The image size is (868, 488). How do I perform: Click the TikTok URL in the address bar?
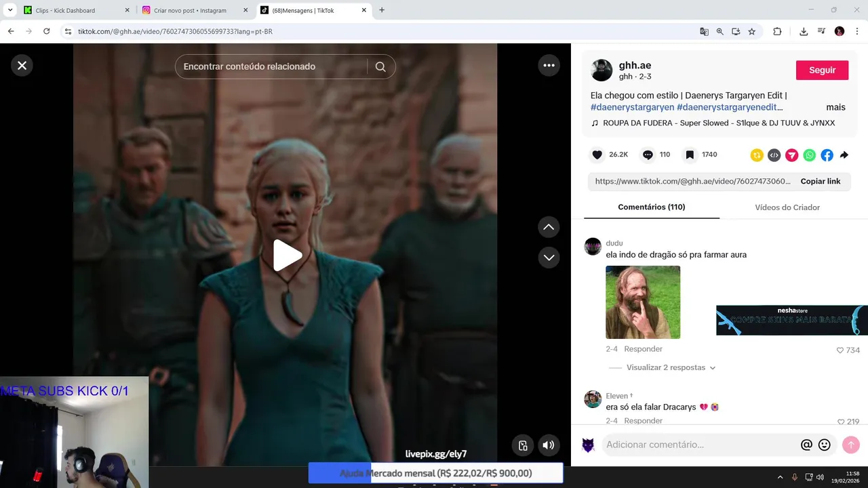point(175,31)
